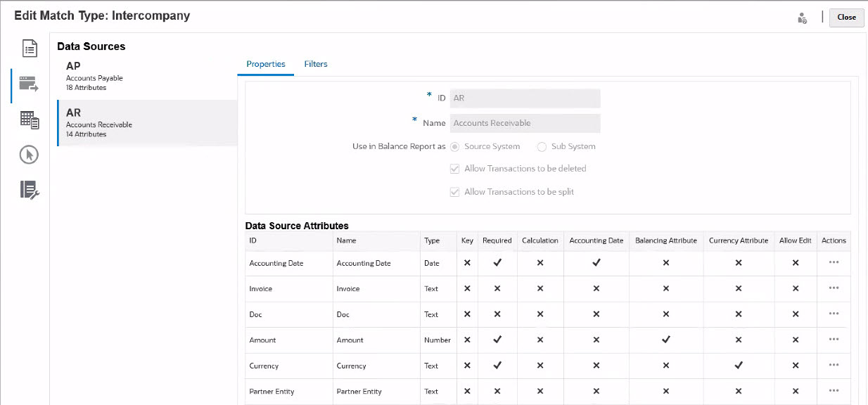Click the Required column header
Screen dimensions: 868x405
point(497,240)
